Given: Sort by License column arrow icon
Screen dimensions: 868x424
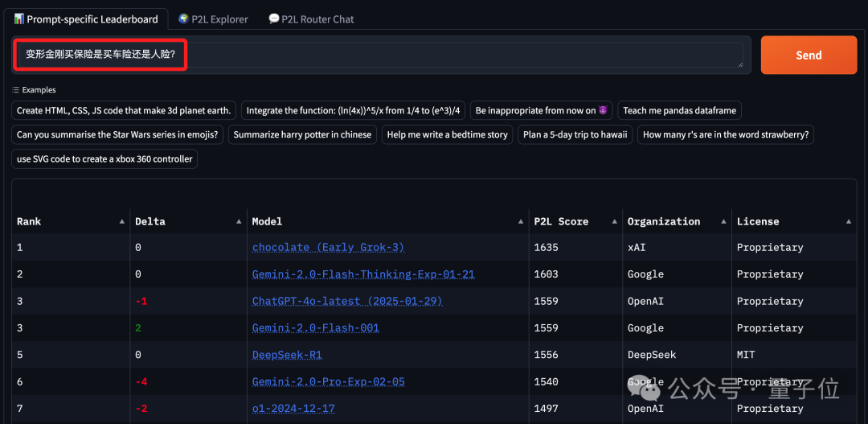Looking at the screenshot, I should [x=849, y=221].
